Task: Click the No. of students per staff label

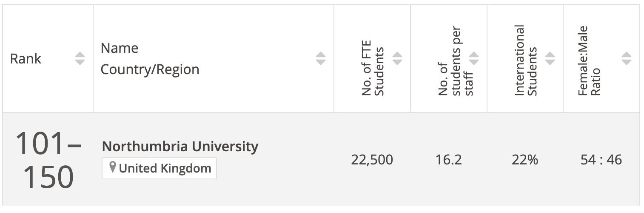Action: tap(456, 62)
